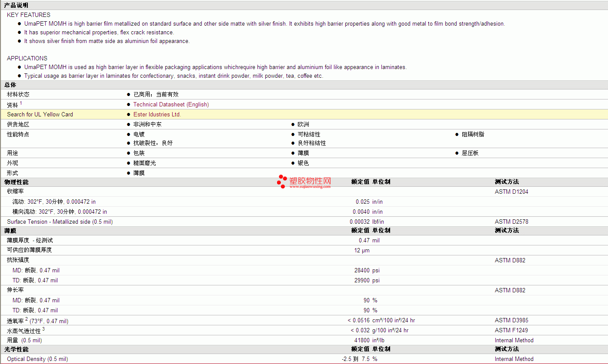Image resolution: width=608 pixels, height=364 pixels.
Task: Select the 层压板 usage entry
Action: tap(470, 153)
